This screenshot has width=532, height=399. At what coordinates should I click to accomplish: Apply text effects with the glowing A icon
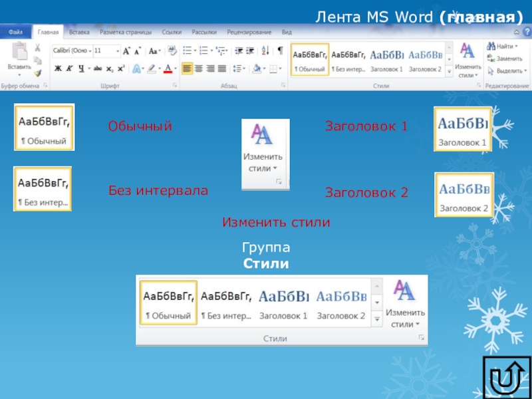point(137,69)
